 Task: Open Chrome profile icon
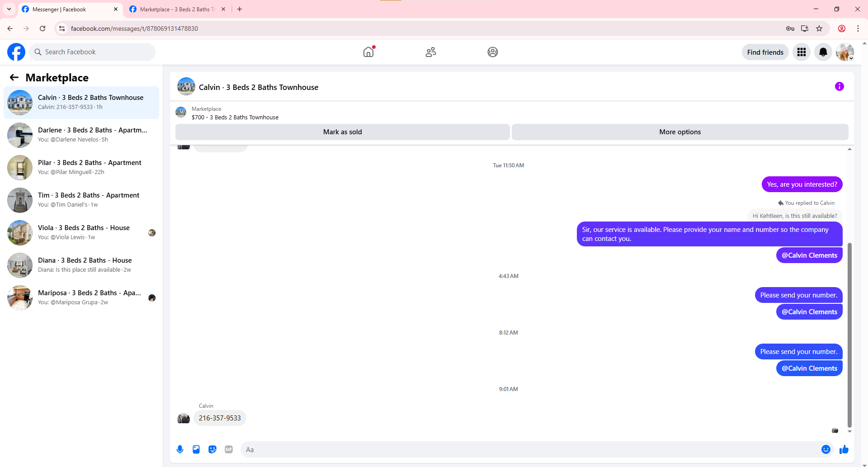tap(842, 28)
